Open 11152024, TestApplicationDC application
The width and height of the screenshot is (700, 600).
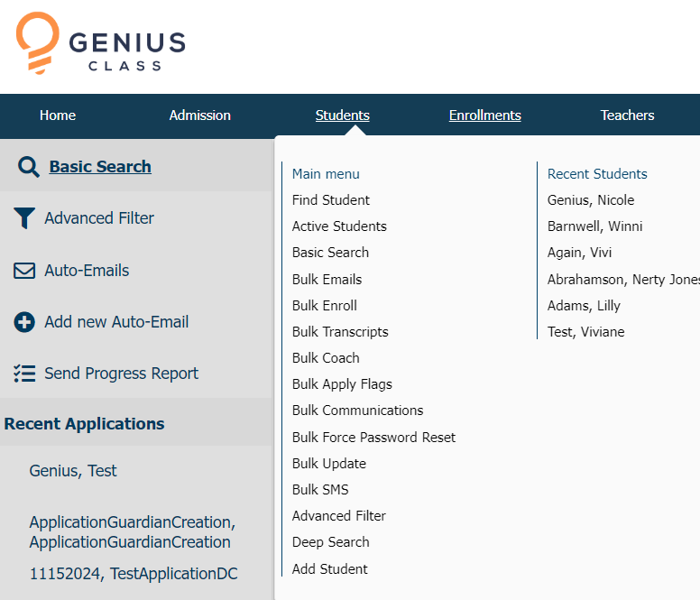click(134, 574)
